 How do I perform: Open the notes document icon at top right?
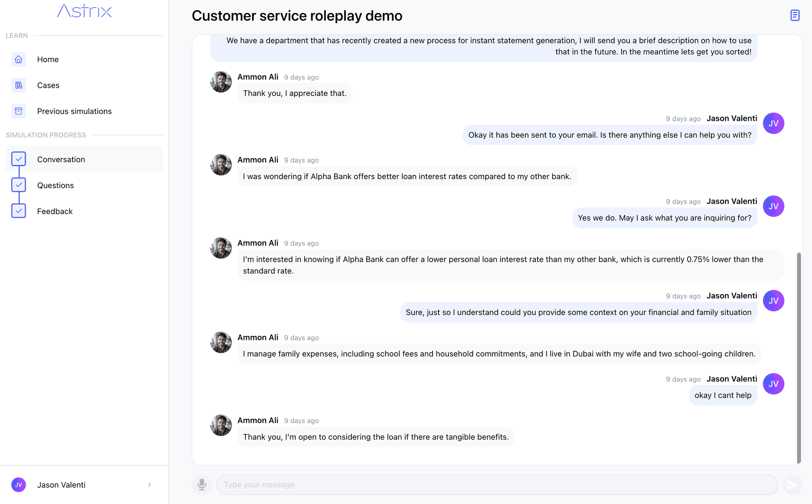(795, 15)
